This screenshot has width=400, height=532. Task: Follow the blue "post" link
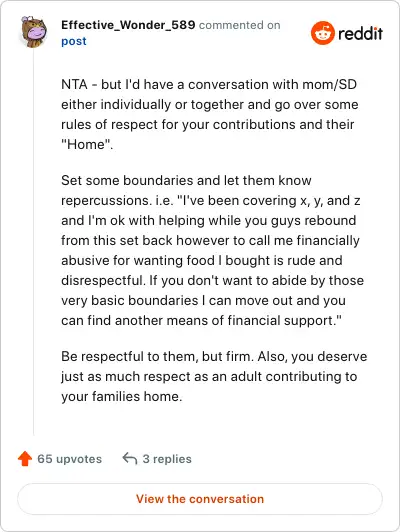(74, 41)
